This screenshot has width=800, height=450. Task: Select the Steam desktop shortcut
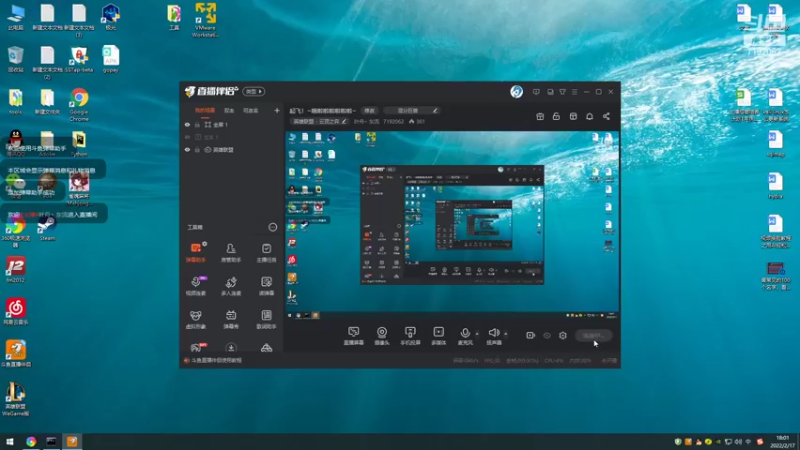pos(47,228)
